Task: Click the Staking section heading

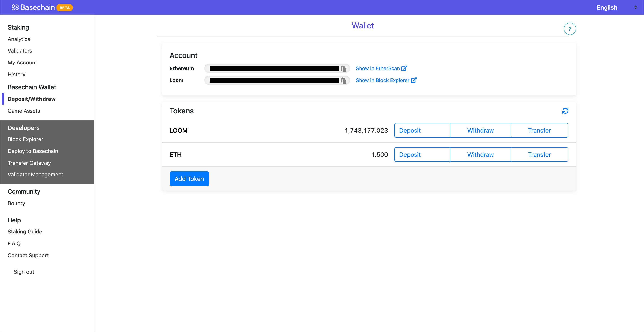Action: [18, 27]
